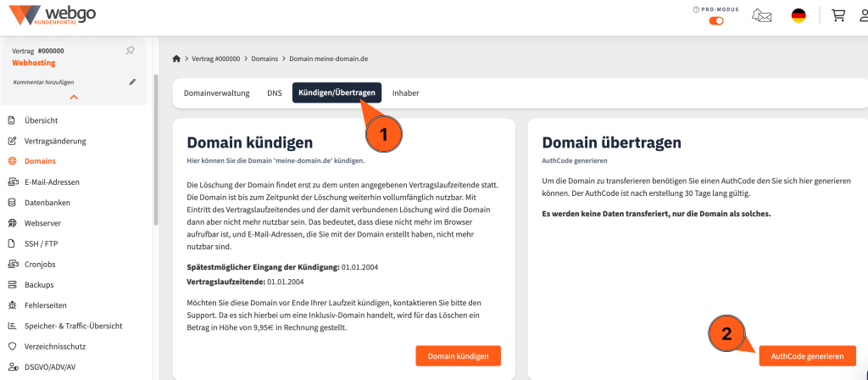
Task: Click Vertrag #000000 breadcrumb link
Action: coord(216,59)
